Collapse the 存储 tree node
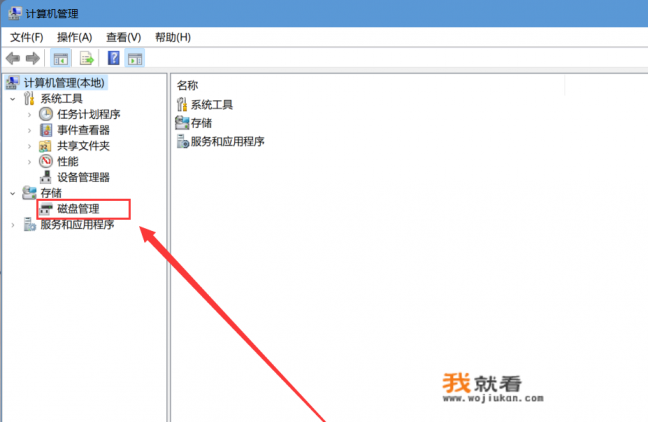 [x=12, y=192]
